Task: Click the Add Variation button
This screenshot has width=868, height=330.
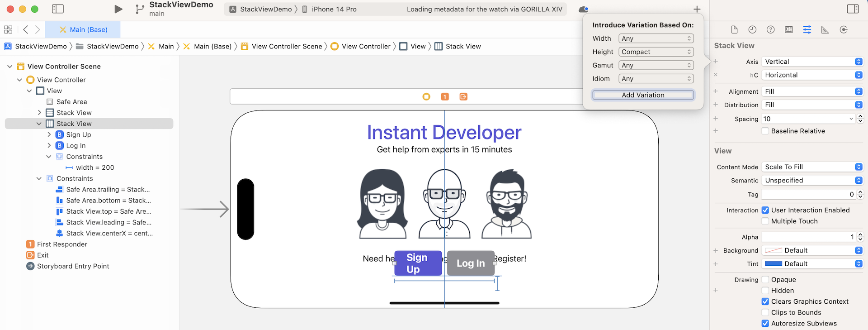Action: point(643,95)
